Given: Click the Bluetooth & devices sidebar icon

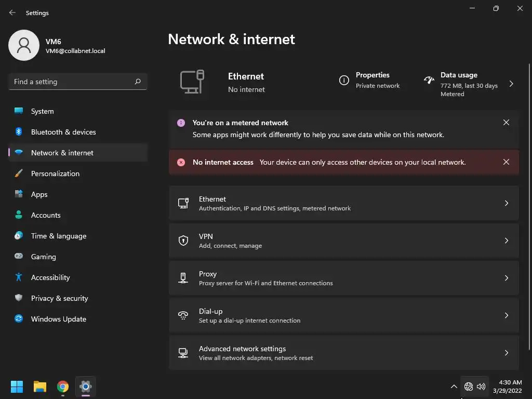Looking at the screenshot, I should 19,132.
